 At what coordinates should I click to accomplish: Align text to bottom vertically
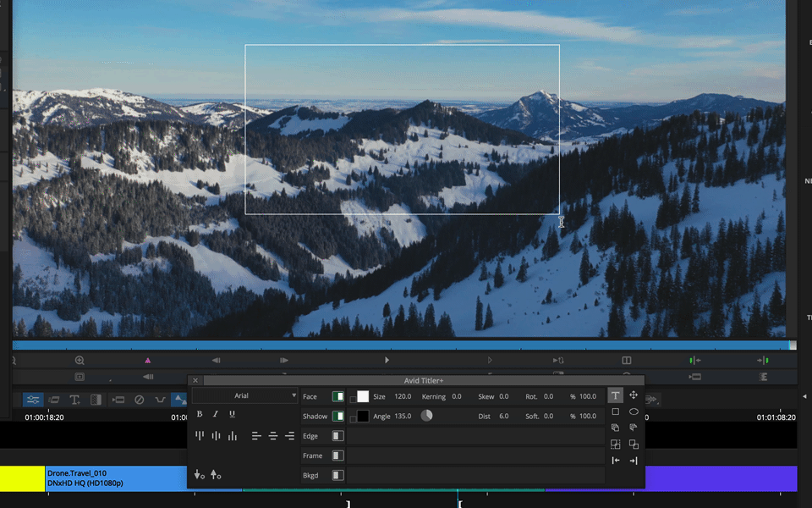pyautogui.click(x=233, y=435)
